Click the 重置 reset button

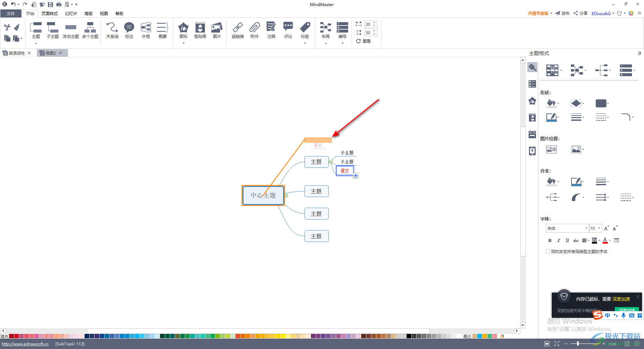click(x=363, y=41)
